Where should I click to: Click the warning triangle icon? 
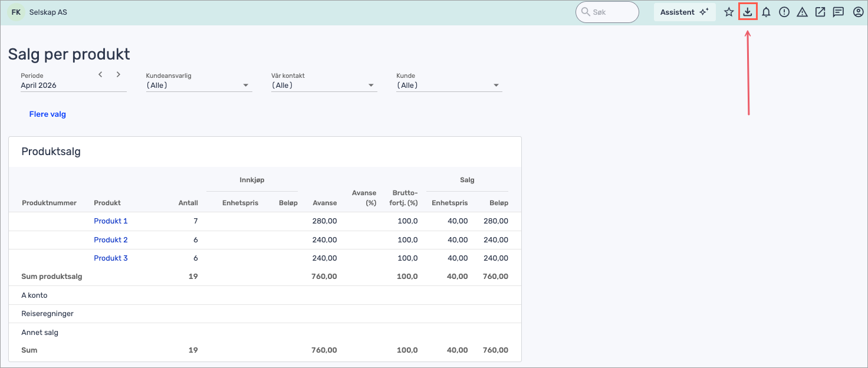(x=802, y=12)
